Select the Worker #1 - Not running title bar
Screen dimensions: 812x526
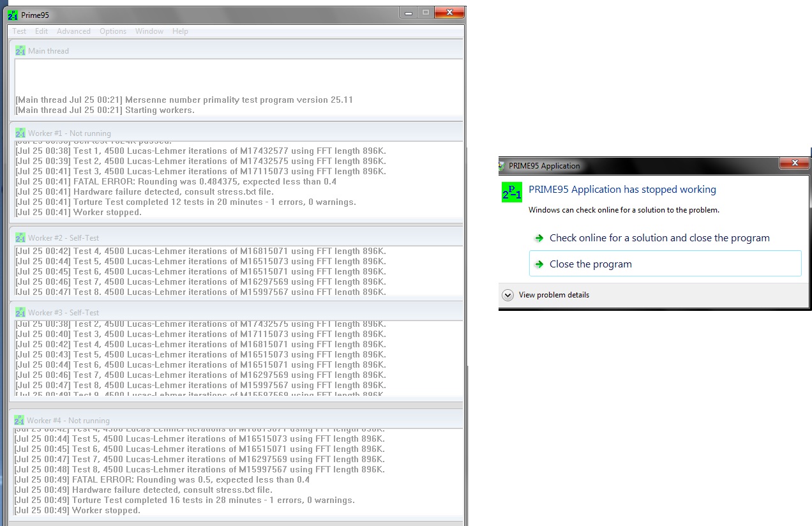click(x=236, y=133)
